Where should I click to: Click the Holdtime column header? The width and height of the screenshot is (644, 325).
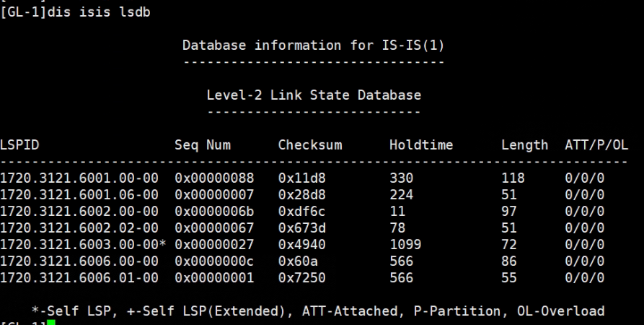tap(421, 145)
